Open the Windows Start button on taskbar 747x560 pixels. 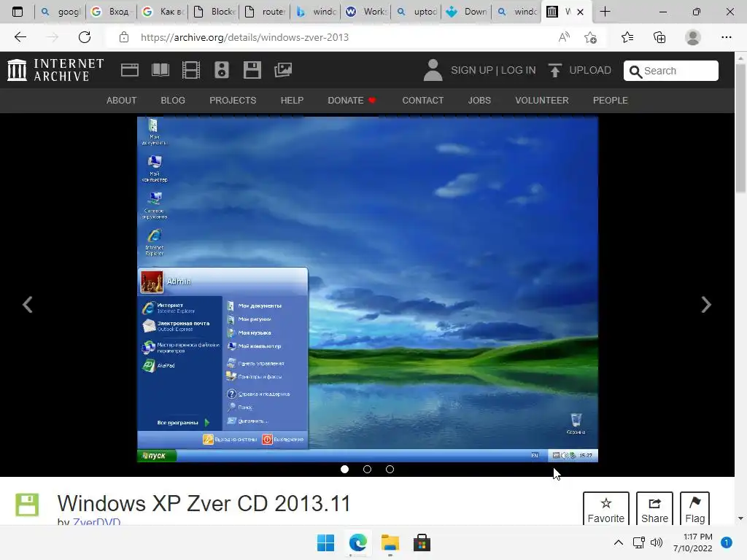click(326, 542)
